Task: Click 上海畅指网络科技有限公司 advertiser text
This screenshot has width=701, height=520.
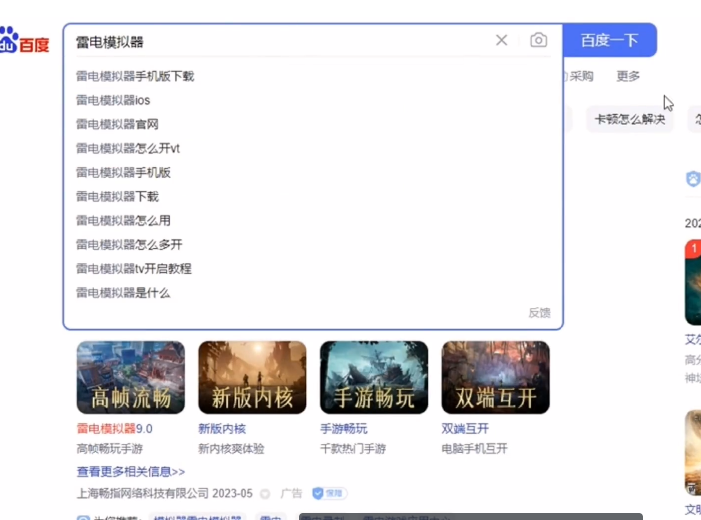Action: click(x=143, y=493)
